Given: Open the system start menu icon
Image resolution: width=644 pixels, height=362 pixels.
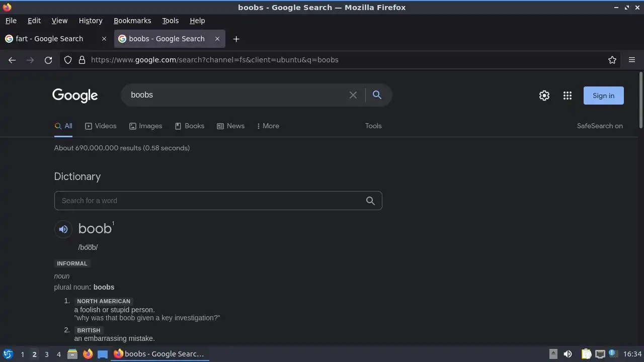Looking at the screenshot, I should (x=8, y=354).
